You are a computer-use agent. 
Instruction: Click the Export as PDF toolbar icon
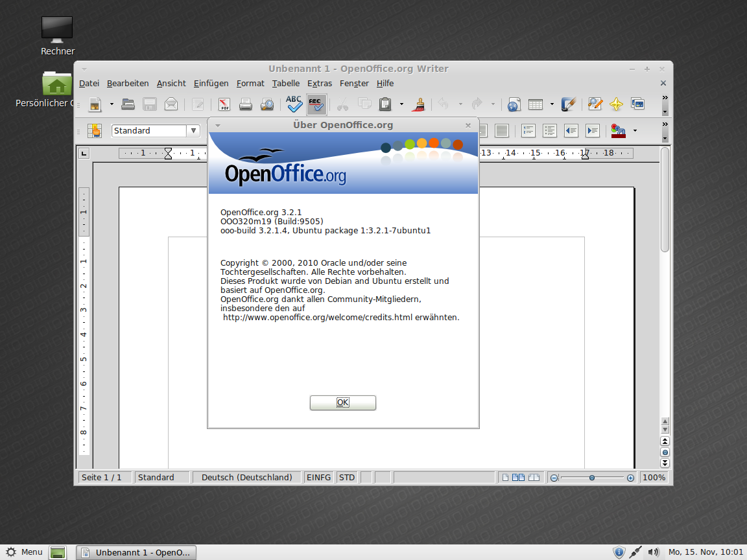coord(224,104)
